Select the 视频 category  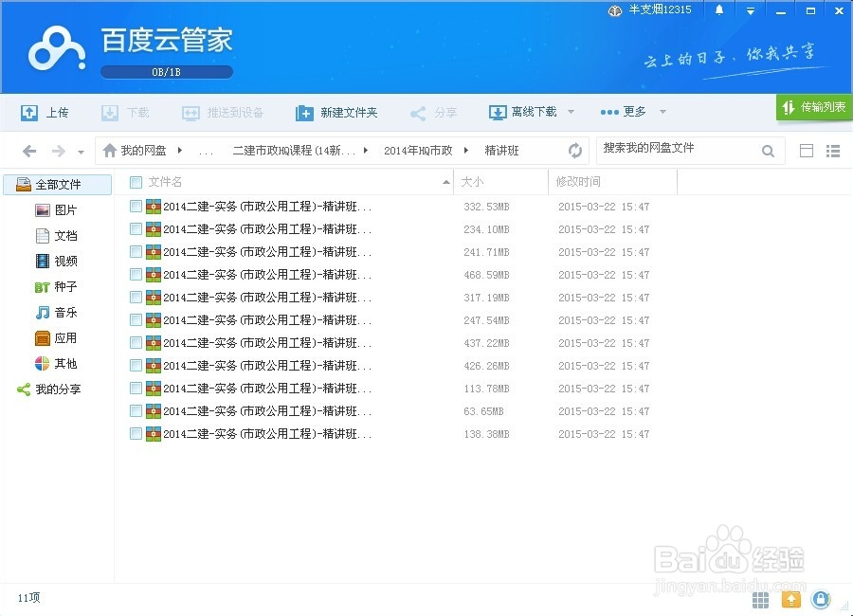56,262
